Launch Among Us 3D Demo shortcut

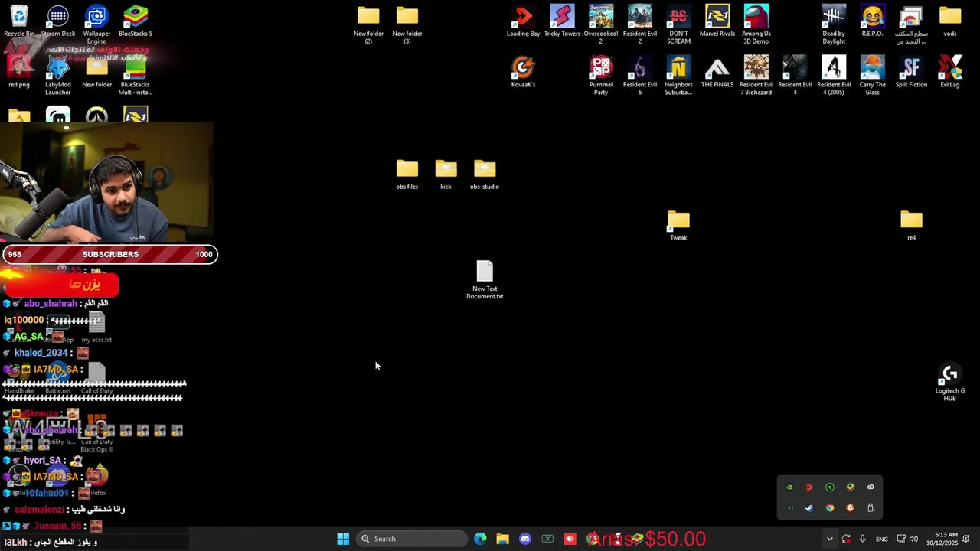pyautogui.click(x=756, y=24)
